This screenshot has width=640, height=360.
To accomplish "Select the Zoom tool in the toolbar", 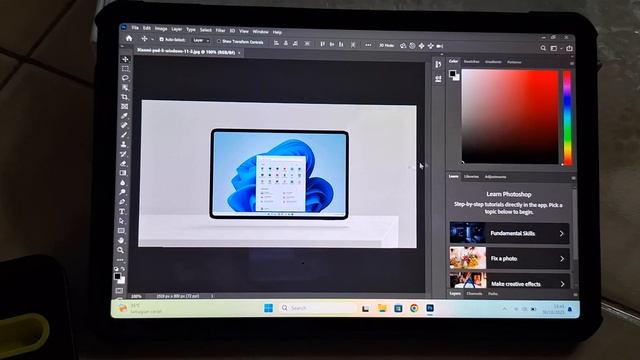I will (120, 250).
